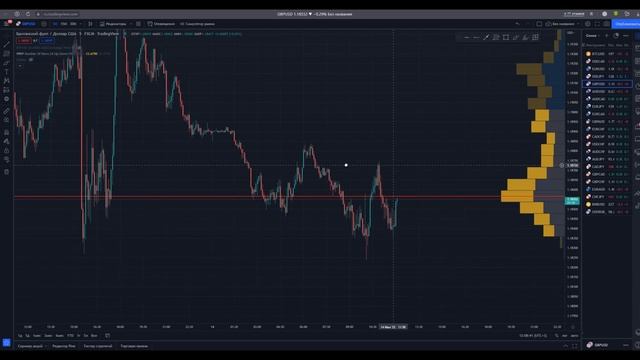Select the Brush drawing tool

[x=6, y=63]
